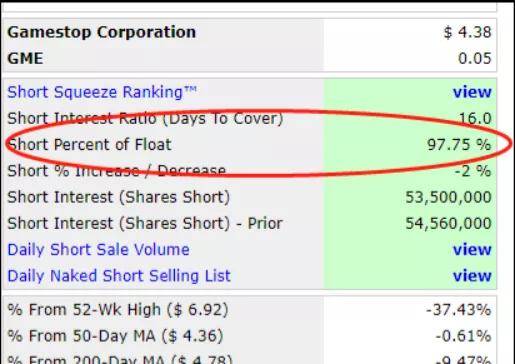515x364 pixels.
Task: Click the % From 50-Day MA label
Action: [x=115, y=336]
